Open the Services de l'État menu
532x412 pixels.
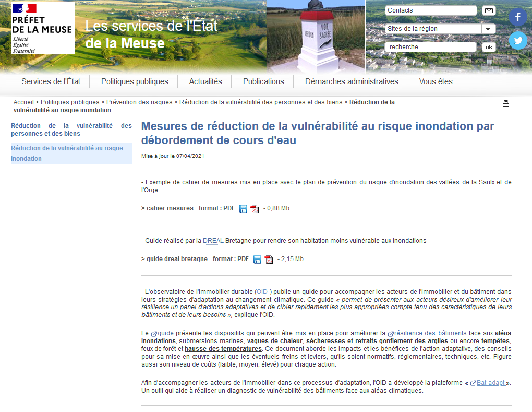[x=51, y=81]
